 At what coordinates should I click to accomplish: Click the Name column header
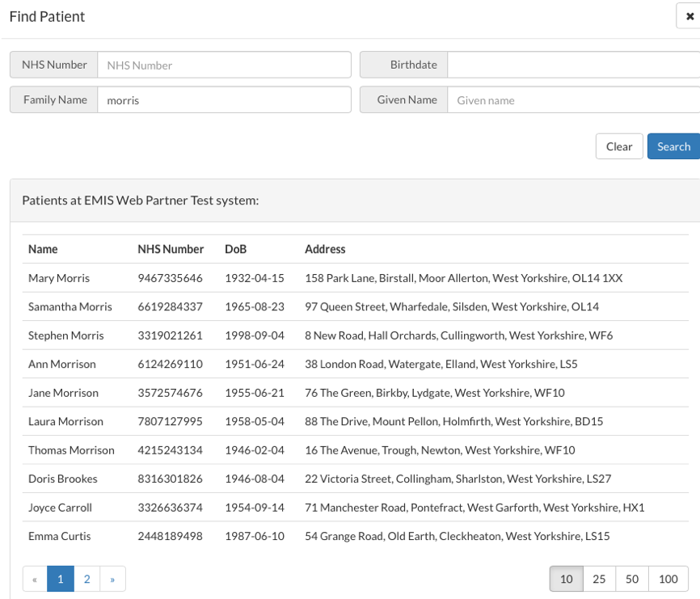tap(43, 249)
